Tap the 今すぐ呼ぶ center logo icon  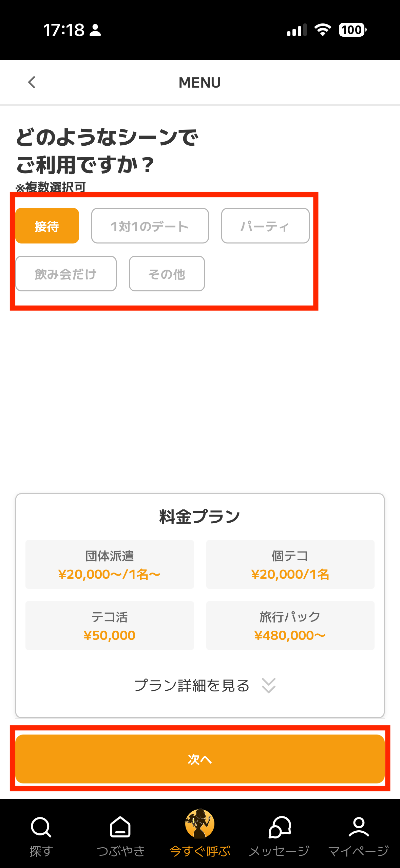(x=200, y=824)
